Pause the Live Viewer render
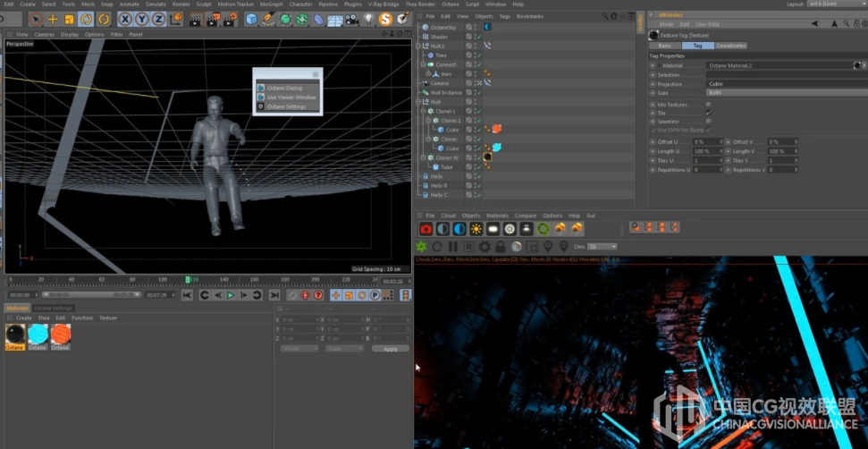 [x=453, y=246]
